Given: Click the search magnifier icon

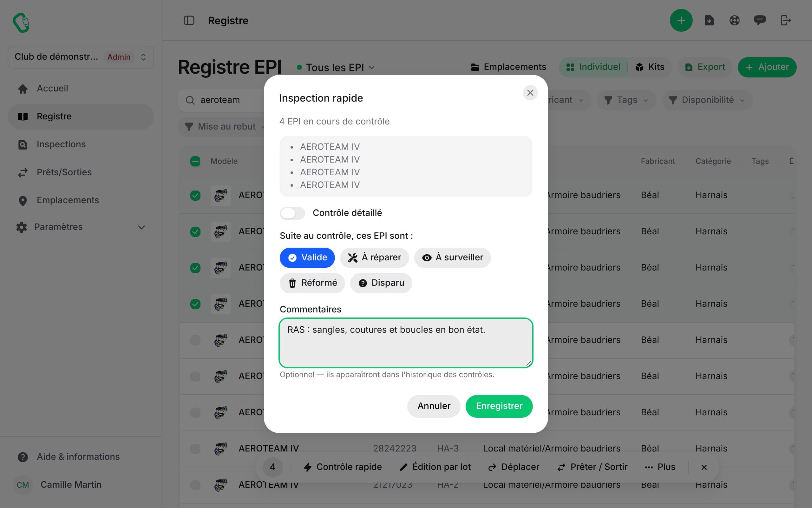Looking at the screenshot, I should coord(190,100).
